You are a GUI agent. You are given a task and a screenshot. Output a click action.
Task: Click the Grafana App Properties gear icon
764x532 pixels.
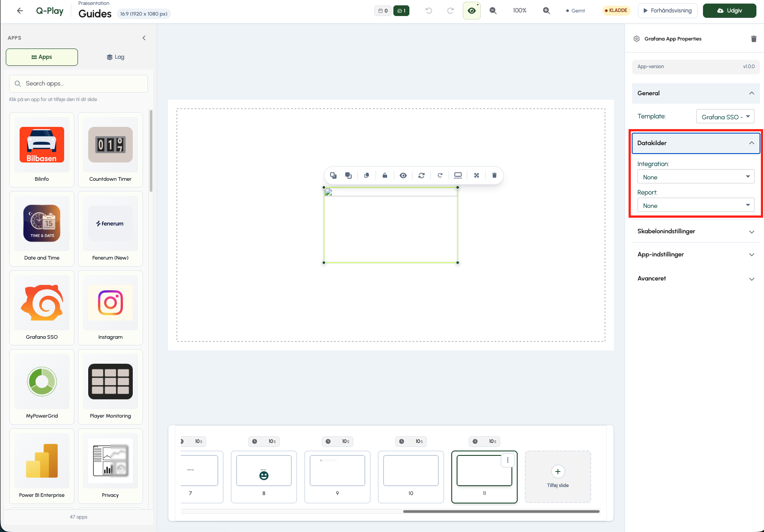637,39
